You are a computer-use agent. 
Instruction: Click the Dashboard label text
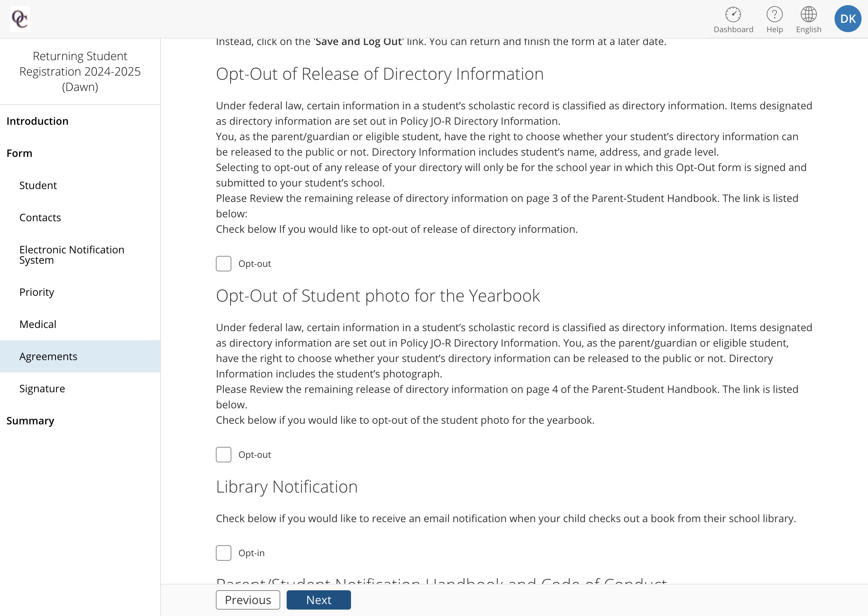(733, 29)
